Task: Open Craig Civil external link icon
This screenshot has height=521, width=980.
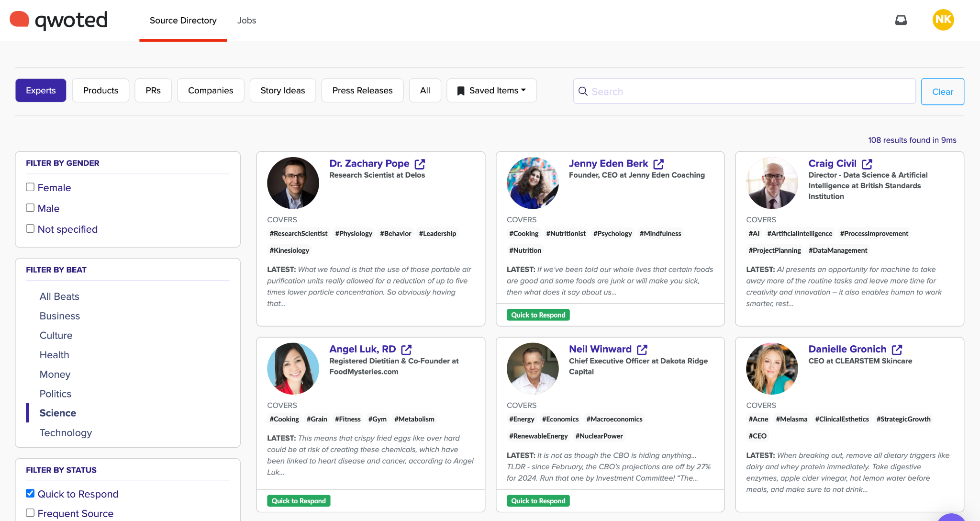Action: [x=867, y=164]
